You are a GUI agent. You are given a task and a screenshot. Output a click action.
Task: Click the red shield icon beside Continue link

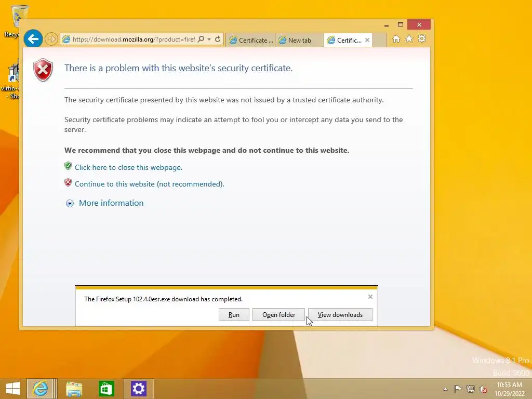click(x=68, y=182)
